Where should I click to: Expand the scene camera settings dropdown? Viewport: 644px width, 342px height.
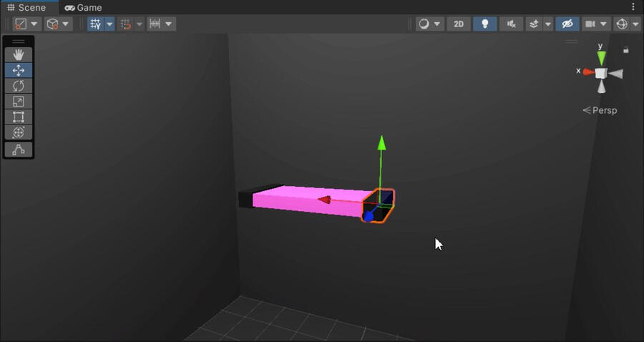pyautogui.click(x=604, y=24)
